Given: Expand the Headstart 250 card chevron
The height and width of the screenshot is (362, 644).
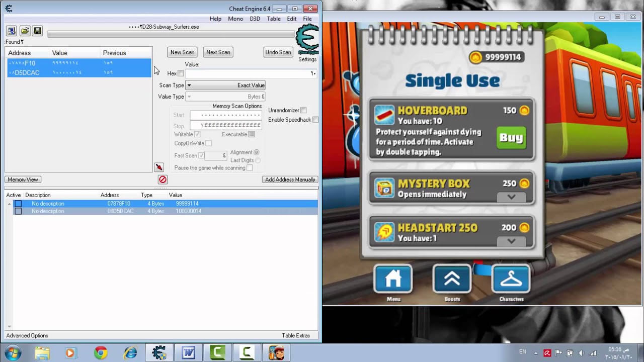Looking at the screenshot, I should point(511,241).
